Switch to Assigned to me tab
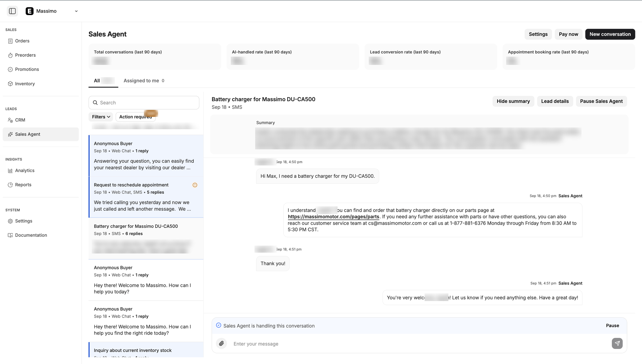The width and height of the screenshot is (642, 364). [144, 81]
